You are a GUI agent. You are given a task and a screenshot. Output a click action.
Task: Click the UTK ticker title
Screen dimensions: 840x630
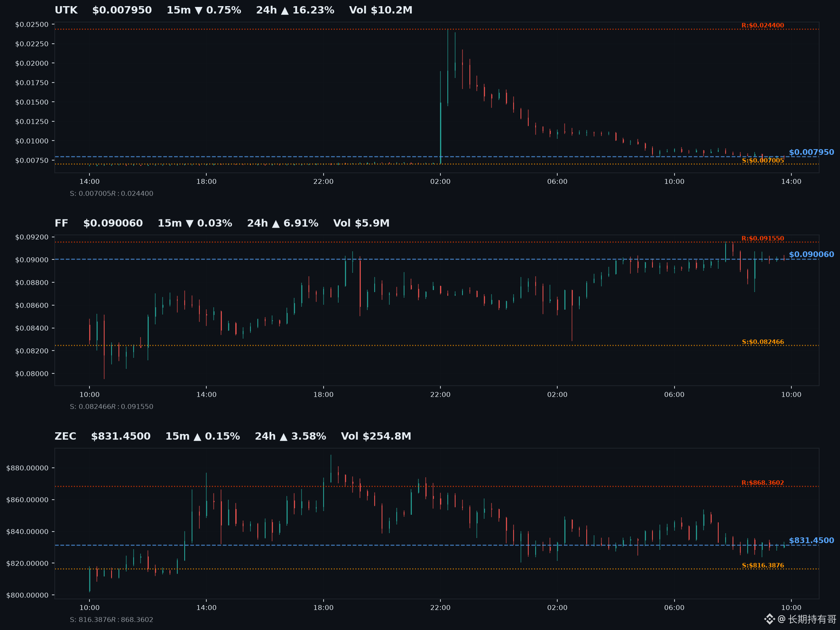[x=66, y=10]
